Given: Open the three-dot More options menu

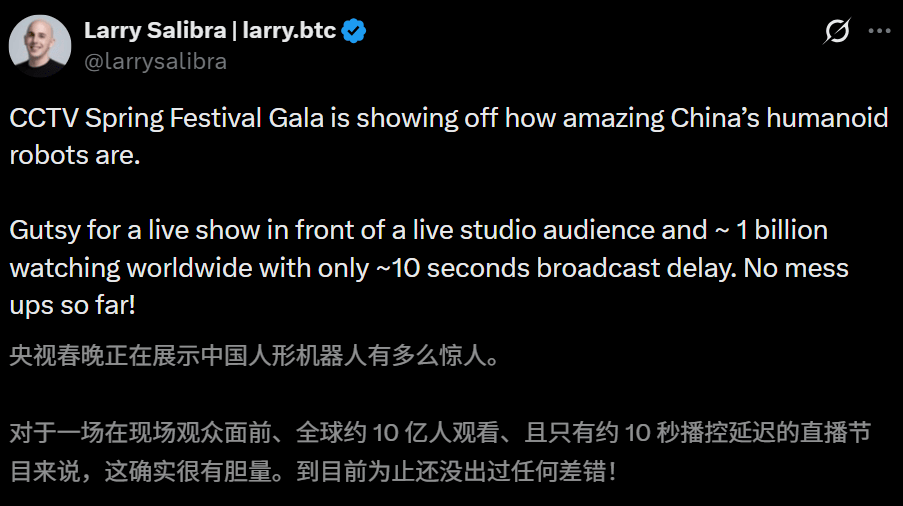Looking at the screenshot, I should [x=879, y=31].
